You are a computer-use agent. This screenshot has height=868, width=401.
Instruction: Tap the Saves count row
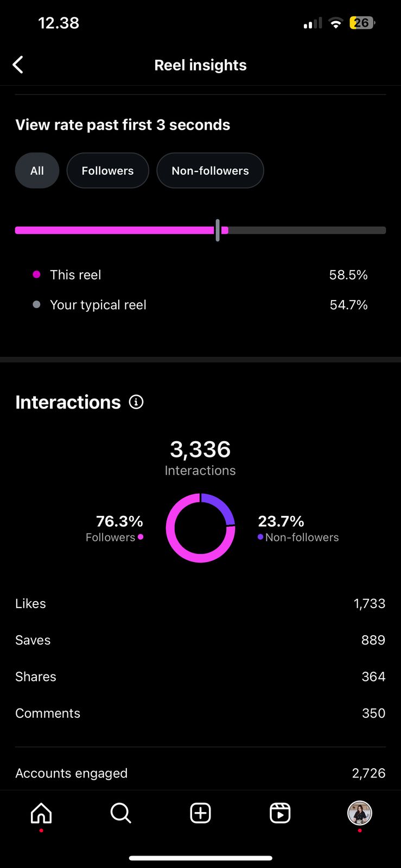(x=200, y=640)
